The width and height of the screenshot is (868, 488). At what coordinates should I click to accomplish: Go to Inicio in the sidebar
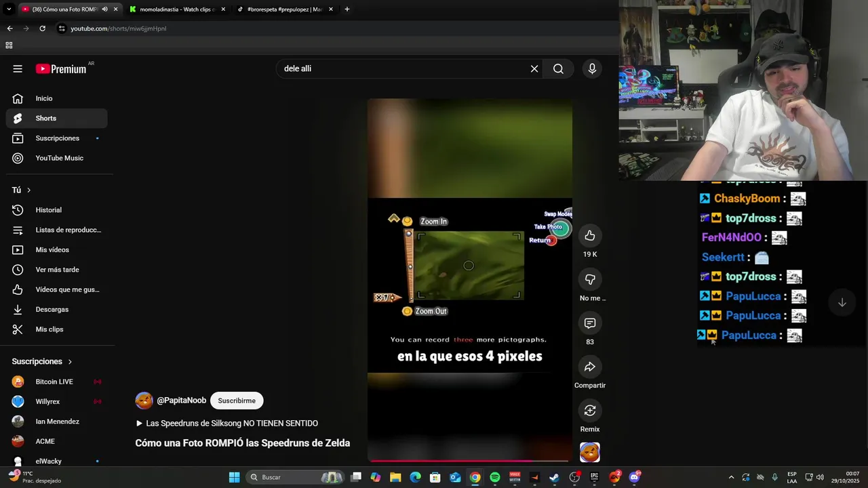[x=57, y=98]
